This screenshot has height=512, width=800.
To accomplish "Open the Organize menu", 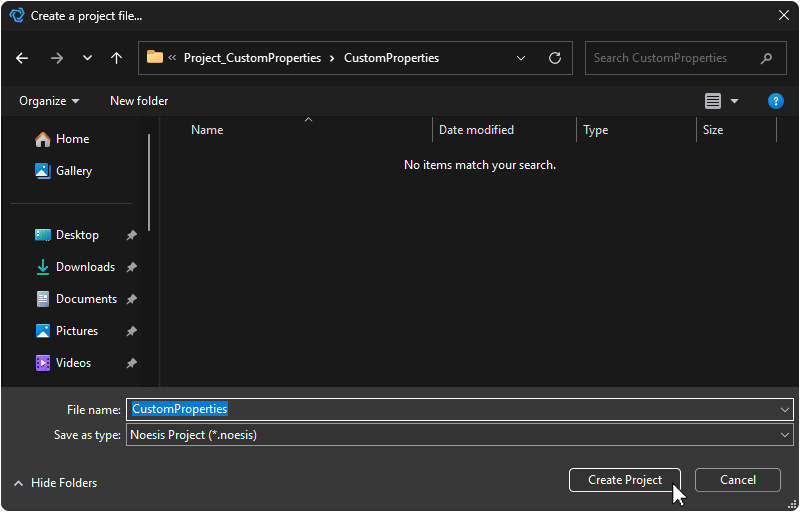I will [49, 101].
